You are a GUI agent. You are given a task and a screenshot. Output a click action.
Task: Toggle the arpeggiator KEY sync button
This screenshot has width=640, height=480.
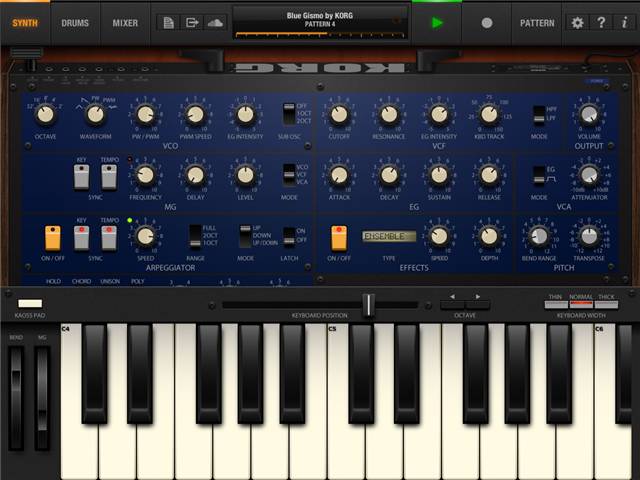(x=81, y=238)
